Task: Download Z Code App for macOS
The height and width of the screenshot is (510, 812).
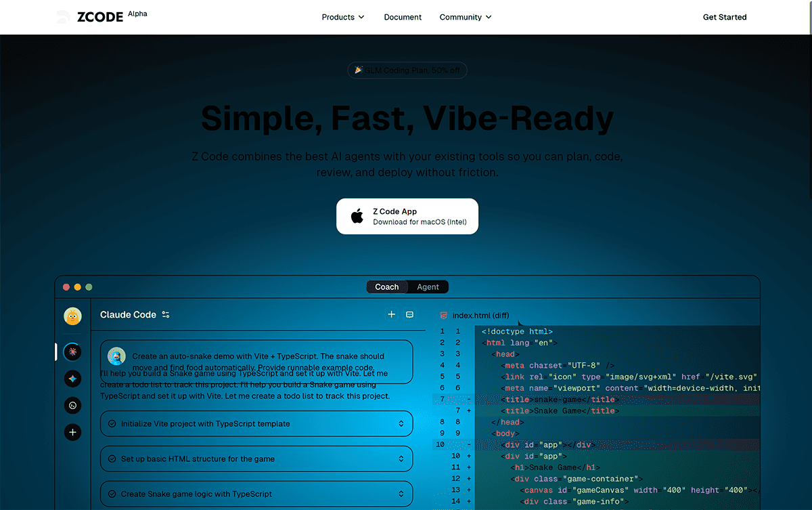Action: (407, 216)
